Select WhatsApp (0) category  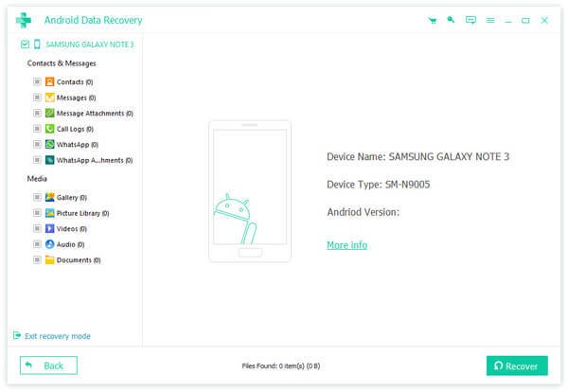click(x=78, y=145)
